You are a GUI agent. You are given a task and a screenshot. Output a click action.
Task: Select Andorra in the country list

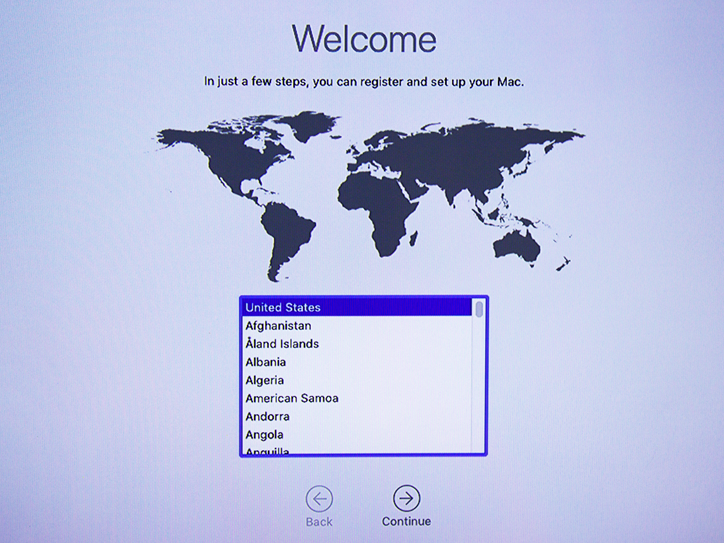point(357,416)
